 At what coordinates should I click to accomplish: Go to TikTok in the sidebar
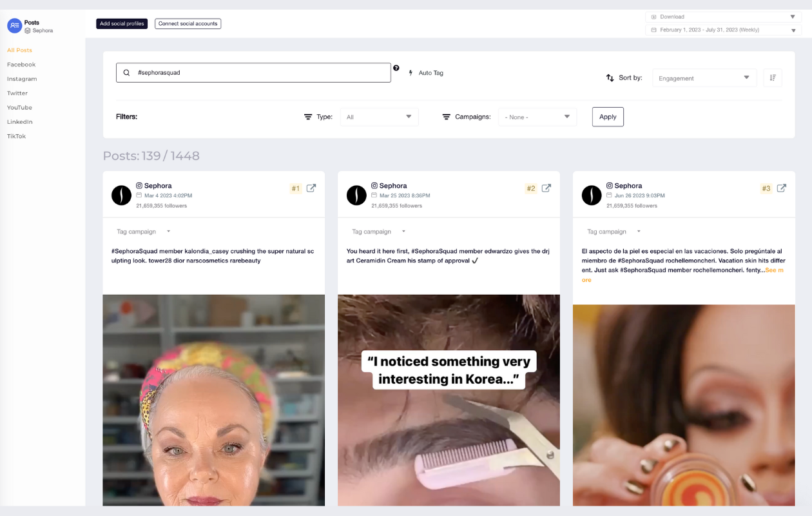(x=17, y=136)
